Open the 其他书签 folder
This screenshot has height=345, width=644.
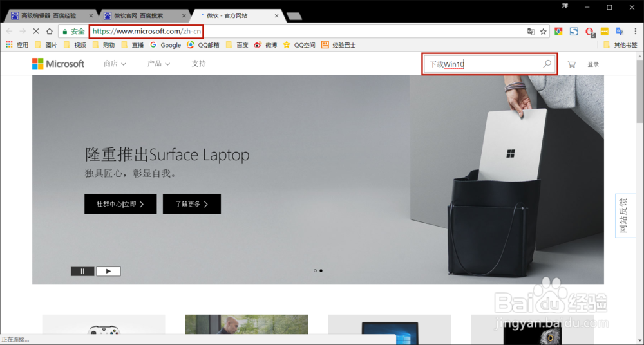click(620, 45)
